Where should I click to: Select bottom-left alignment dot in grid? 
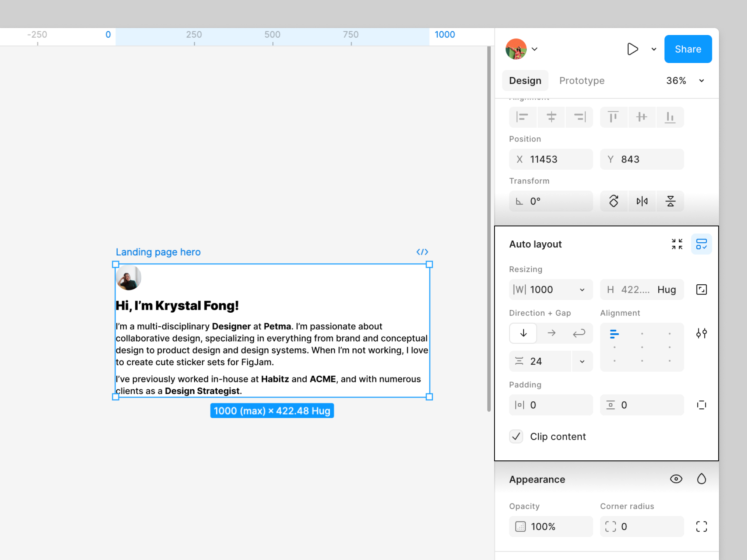pyautogui.click(x=614, y=361)
